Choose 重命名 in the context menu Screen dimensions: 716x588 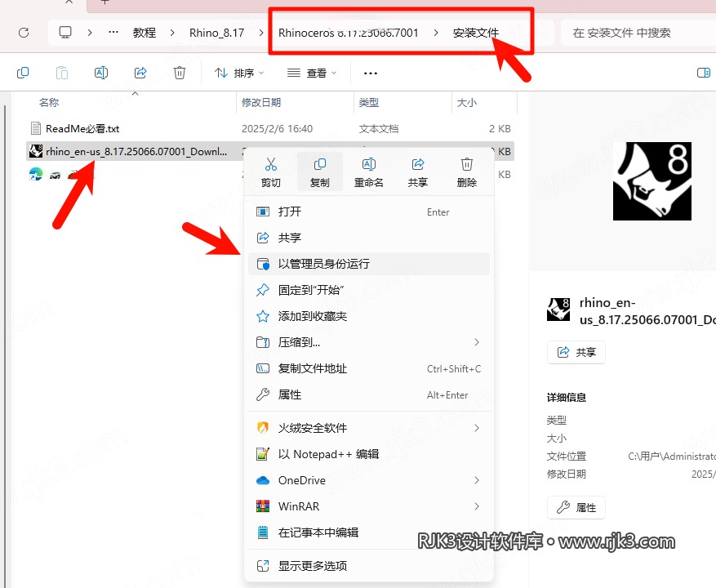[x=368, y=172]
